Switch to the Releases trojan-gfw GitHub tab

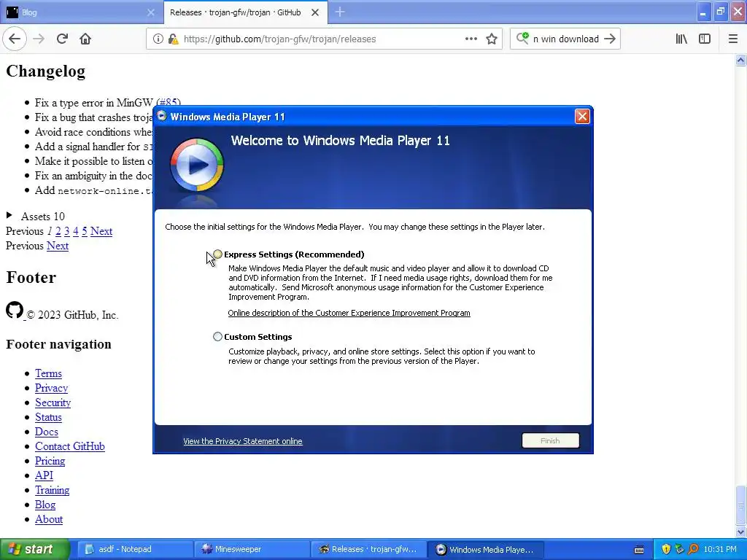point(245,12)
